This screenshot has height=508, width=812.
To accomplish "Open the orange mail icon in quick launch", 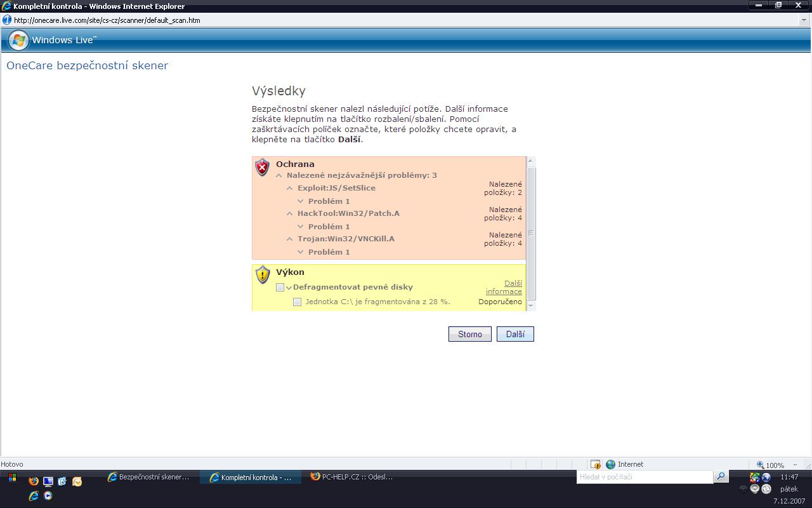I will click(x=77, y=481).
